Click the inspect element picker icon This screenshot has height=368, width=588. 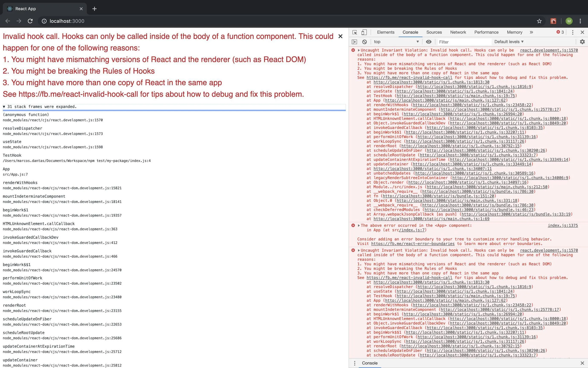pyautogui.click(x=355, y=32)
